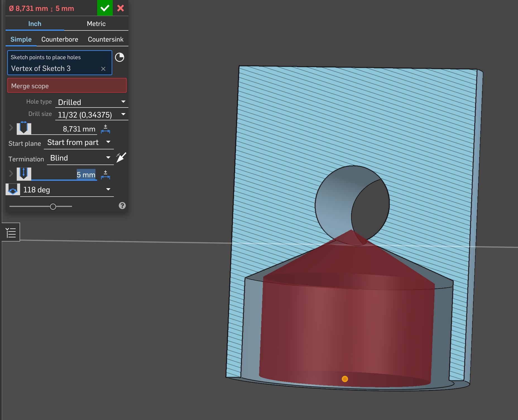Open the selection clock icon beside sketch points

[119, 57]
